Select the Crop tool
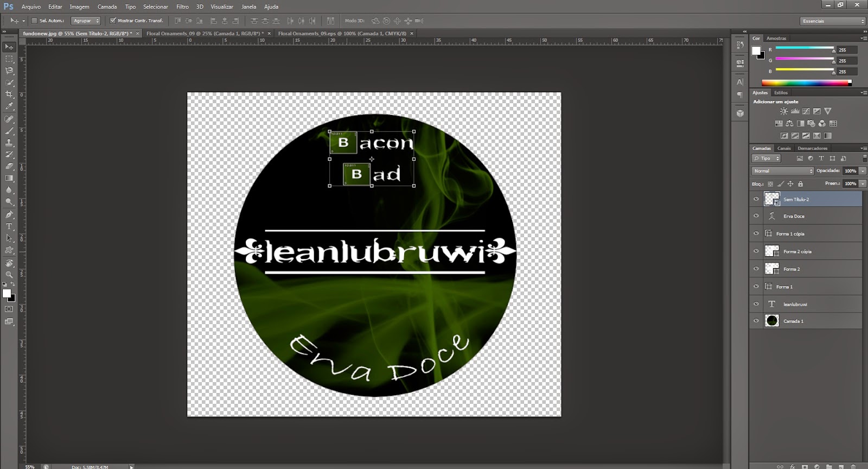This screenshot has height=469, width=868. coord(9,94)
